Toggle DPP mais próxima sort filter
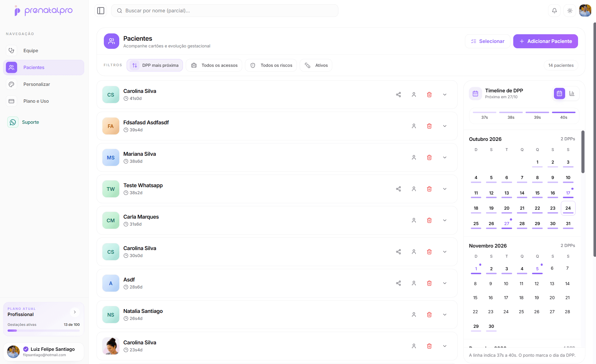This screenshot has width=596, height=364. [x=155, y=65]
